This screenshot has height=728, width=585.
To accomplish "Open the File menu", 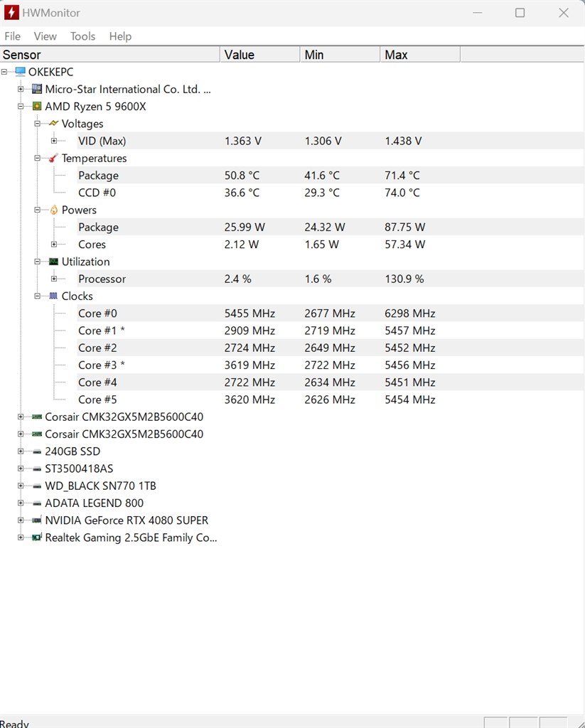I will coord(12,36).
